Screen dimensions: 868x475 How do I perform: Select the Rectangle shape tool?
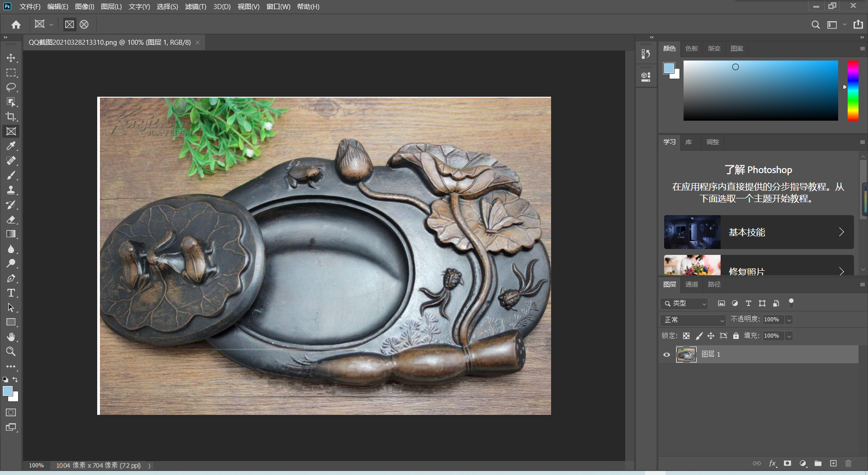coord(11,322)
